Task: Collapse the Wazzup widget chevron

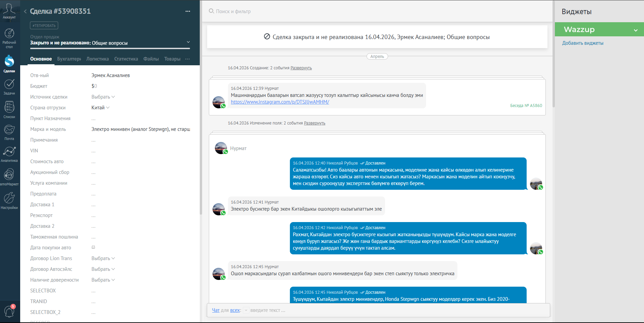Action: point(636,30)
